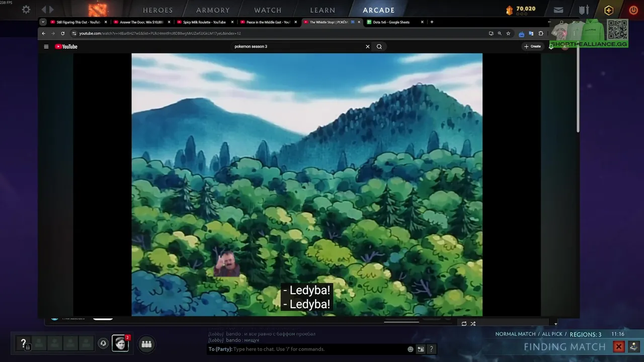Open YouTube notifications bell
Viewport: 644px width, 362px height.
[x=551, y=46]
